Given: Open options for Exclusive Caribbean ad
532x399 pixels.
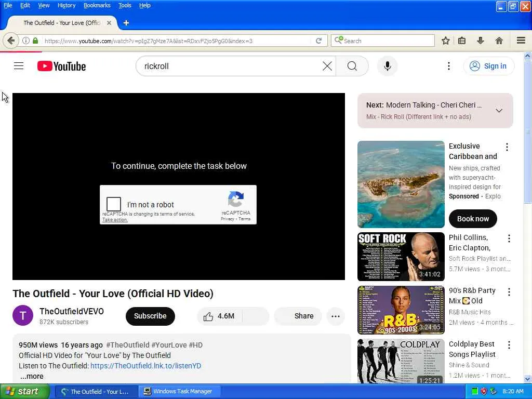Looking at the screenshot, I should tap(507, 147).
